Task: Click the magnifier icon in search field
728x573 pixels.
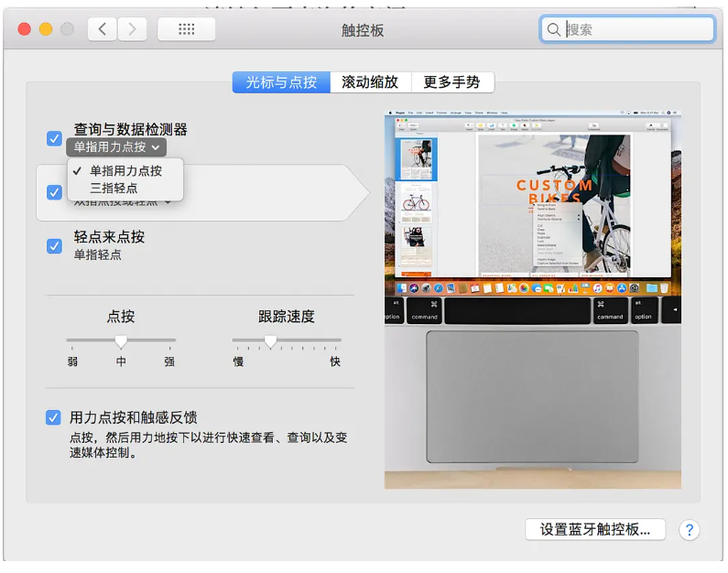Action: click(x=553, y=29)
